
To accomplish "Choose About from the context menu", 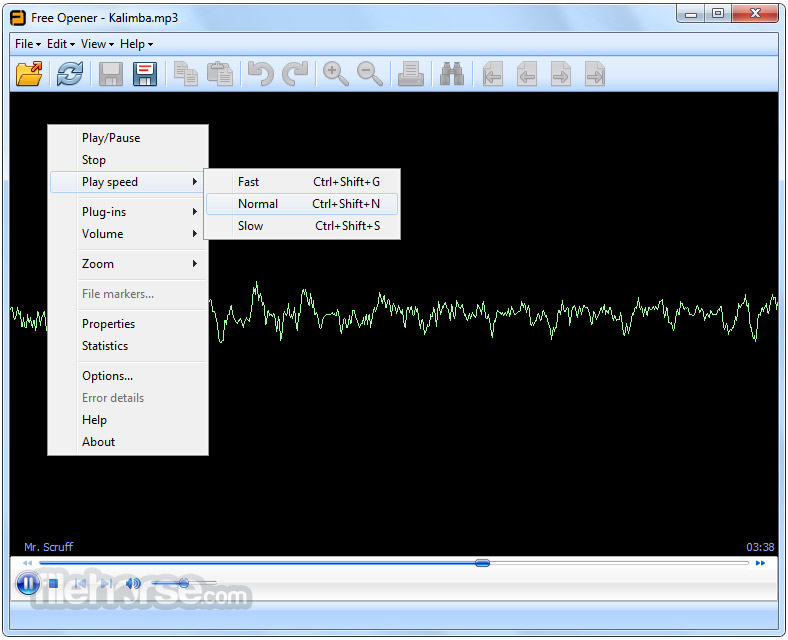I will click(128, 442).
